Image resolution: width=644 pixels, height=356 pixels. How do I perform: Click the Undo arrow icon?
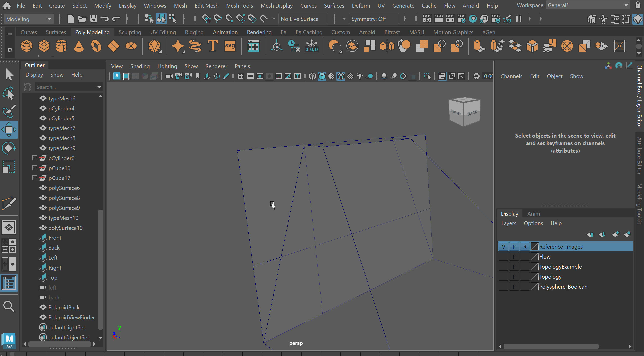coord(104,19)
